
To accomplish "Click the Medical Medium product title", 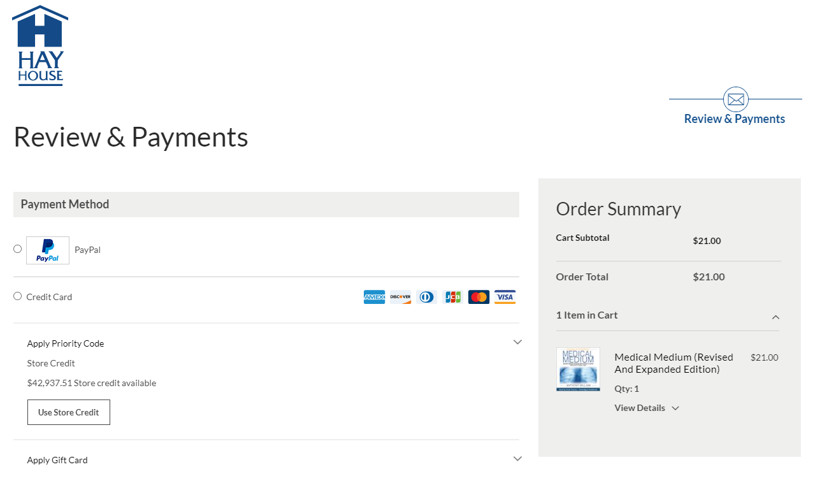I will (673, 363).
